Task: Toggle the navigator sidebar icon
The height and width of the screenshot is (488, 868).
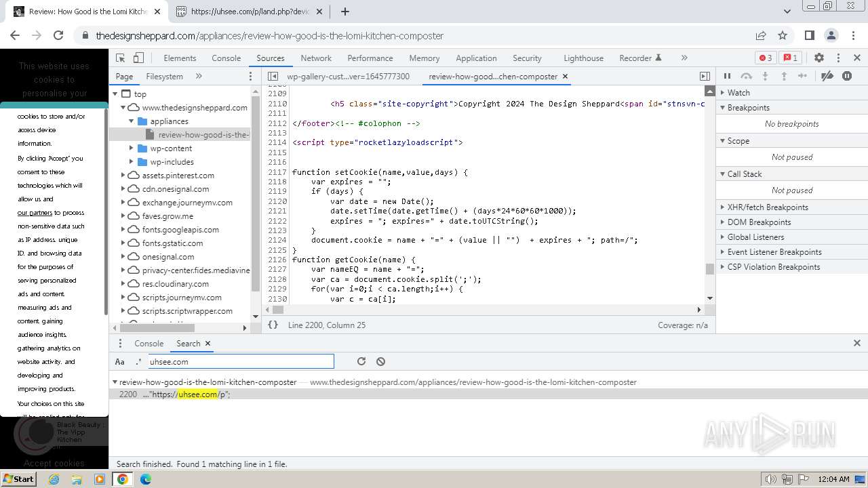Action: 273,77
